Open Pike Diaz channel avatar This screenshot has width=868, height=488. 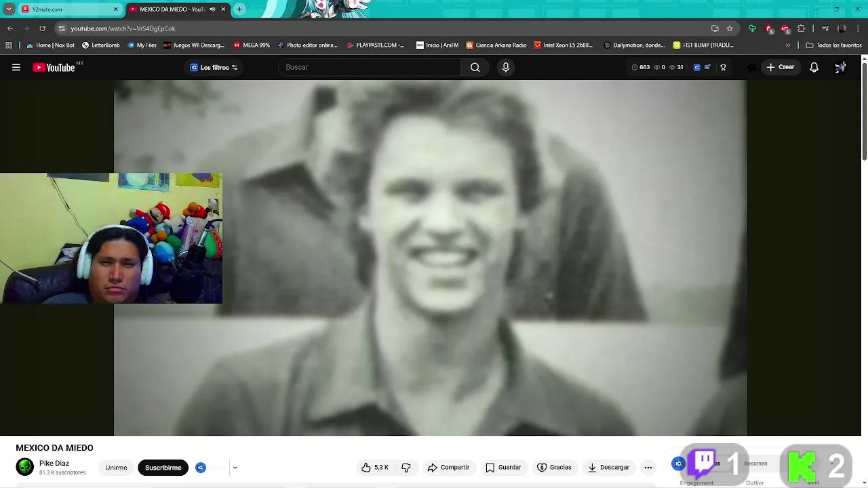(25, 467)
